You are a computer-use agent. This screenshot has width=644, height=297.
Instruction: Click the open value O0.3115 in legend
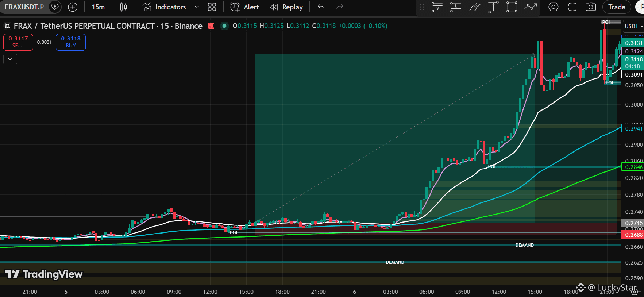(244, 26)
